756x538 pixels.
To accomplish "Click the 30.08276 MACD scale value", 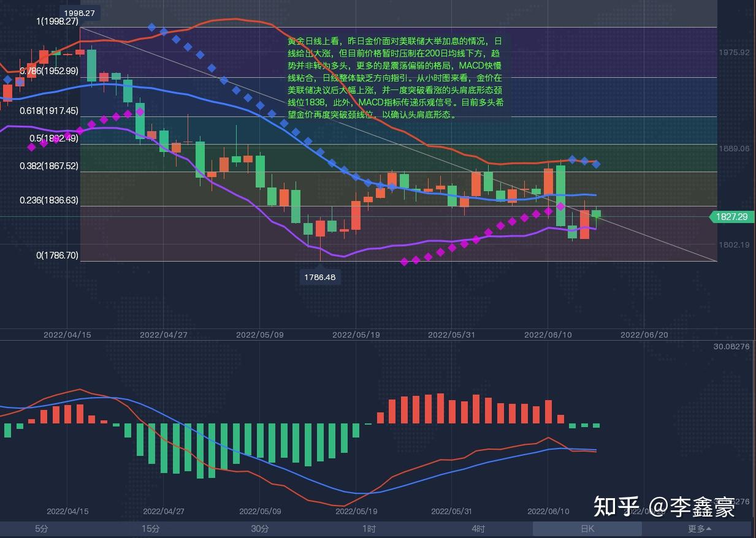I will tap(731, 347).
